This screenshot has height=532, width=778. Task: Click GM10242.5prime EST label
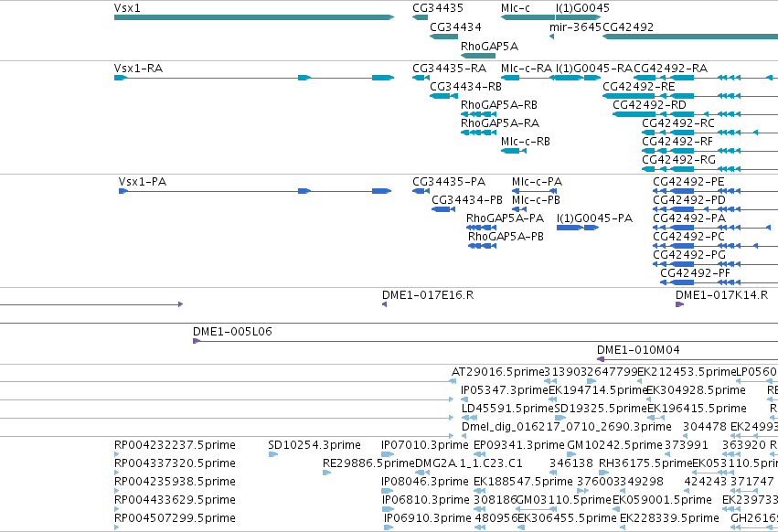tap(614, 444)
